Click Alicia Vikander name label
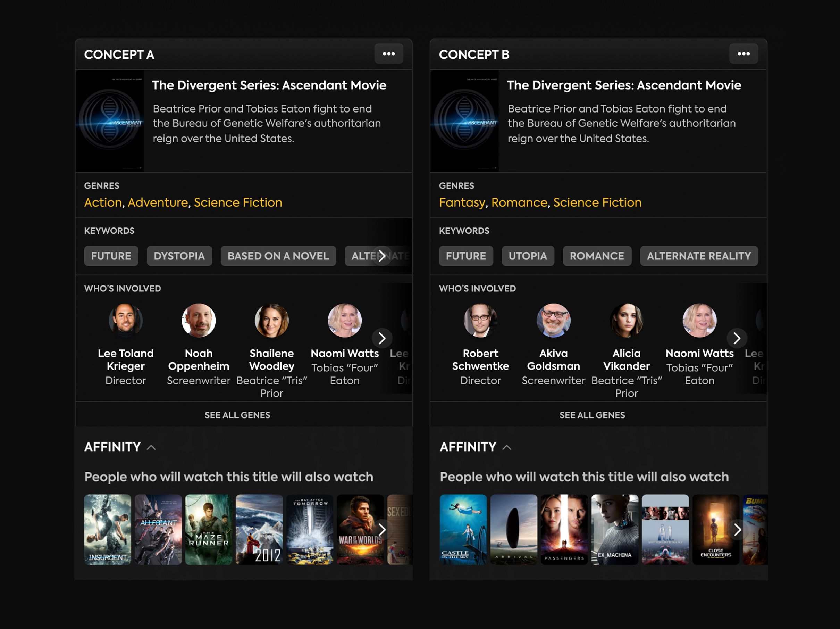The height and width of the screenshot is (629, 840). tap(626, 359)
